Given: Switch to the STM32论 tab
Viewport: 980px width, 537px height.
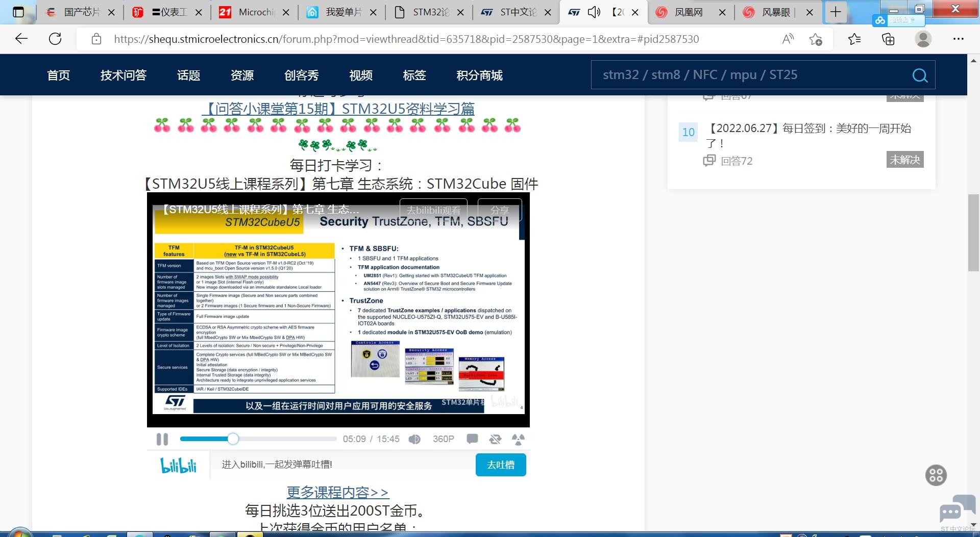Looking at the screenshot, I should click(x=429, y=12).
